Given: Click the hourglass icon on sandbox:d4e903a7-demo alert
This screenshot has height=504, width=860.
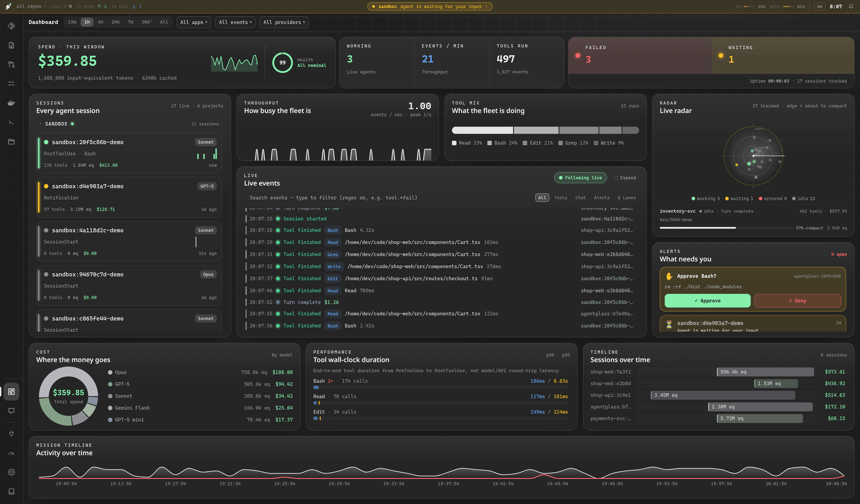Looking at the screenshot, I should [x=669, y=324].
